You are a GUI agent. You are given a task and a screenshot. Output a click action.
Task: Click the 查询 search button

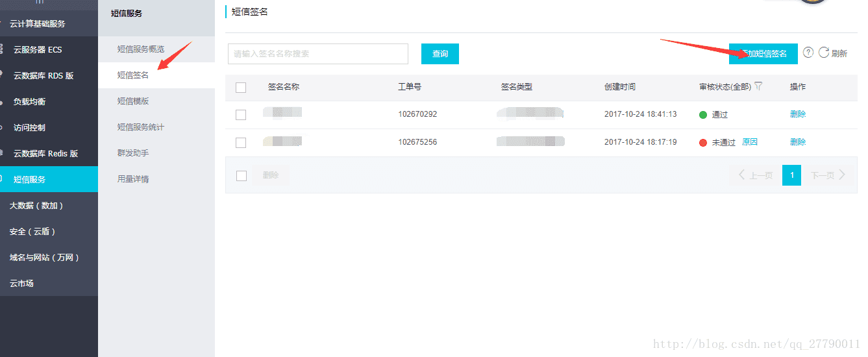tap(440, 54)
